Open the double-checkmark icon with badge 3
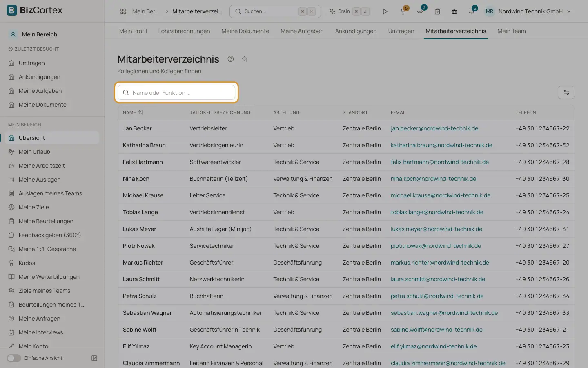Viewport: 588px width, 368px height. [421, 11]
